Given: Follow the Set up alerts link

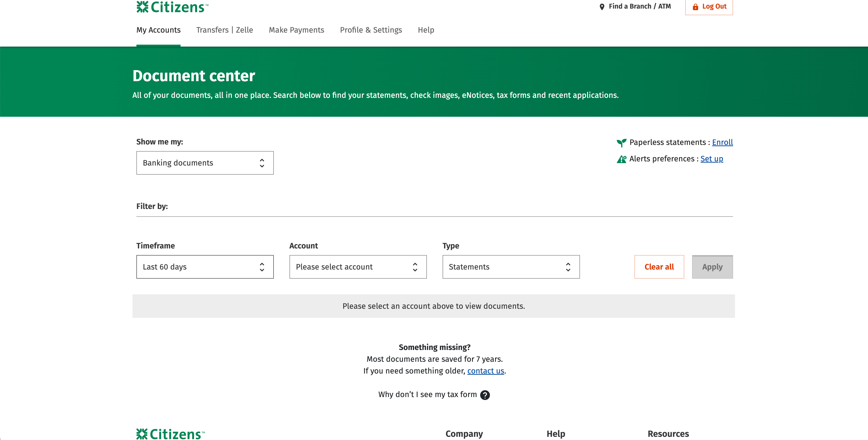Looking at the screenshot, I should (x=712, y=159).
